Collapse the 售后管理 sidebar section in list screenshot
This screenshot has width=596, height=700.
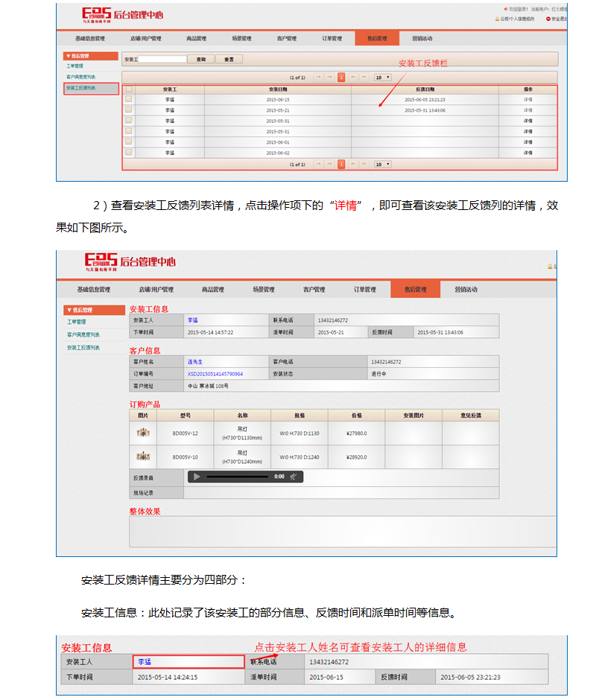[x=91, y=56]
